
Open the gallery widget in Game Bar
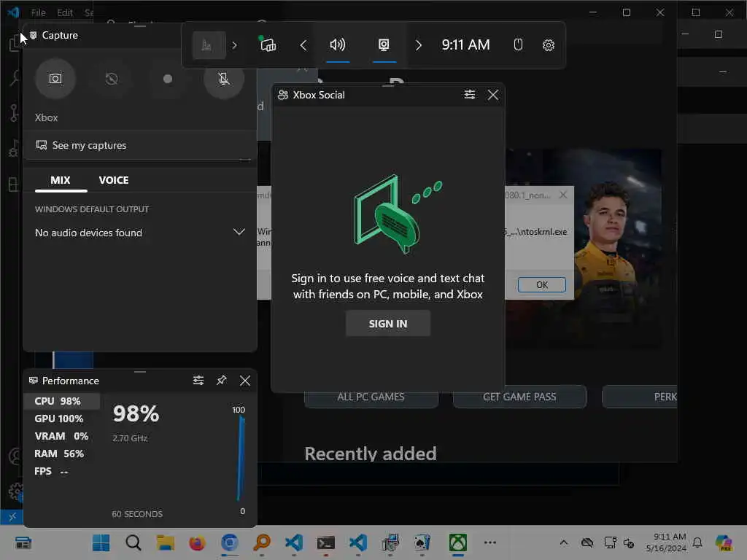pos(268,45)
